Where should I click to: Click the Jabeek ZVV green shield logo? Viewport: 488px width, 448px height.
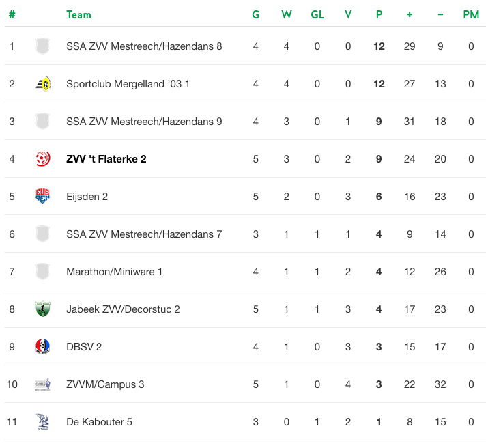[x=42, y=309]
